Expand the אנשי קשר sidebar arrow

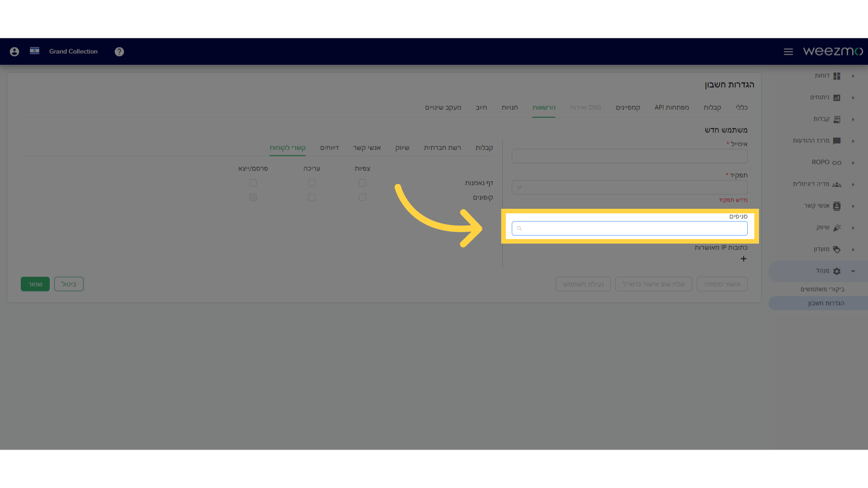click(853, 206)
